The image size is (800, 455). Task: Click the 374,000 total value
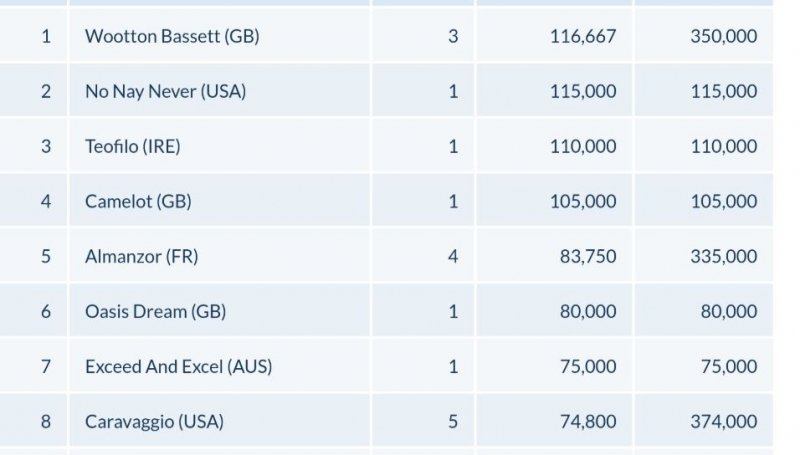click(723, 422)
